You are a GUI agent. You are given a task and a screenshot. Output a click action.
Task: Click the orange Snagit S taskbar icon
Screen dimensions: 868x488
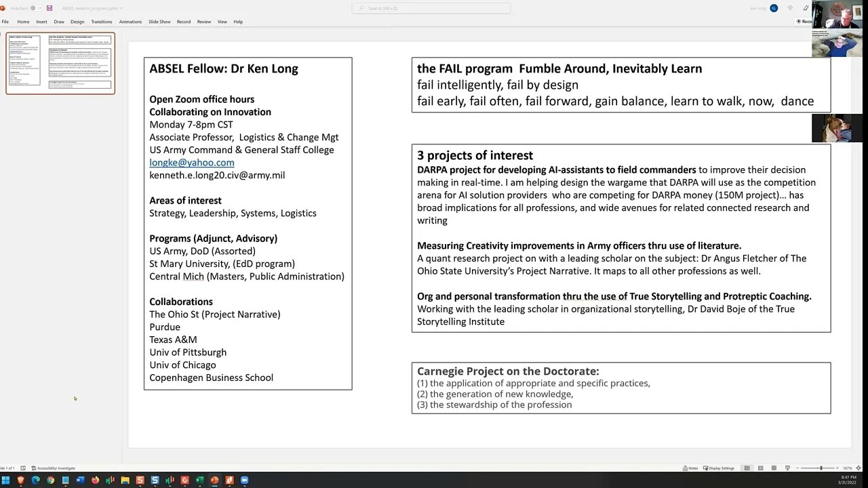pos(140,481)
